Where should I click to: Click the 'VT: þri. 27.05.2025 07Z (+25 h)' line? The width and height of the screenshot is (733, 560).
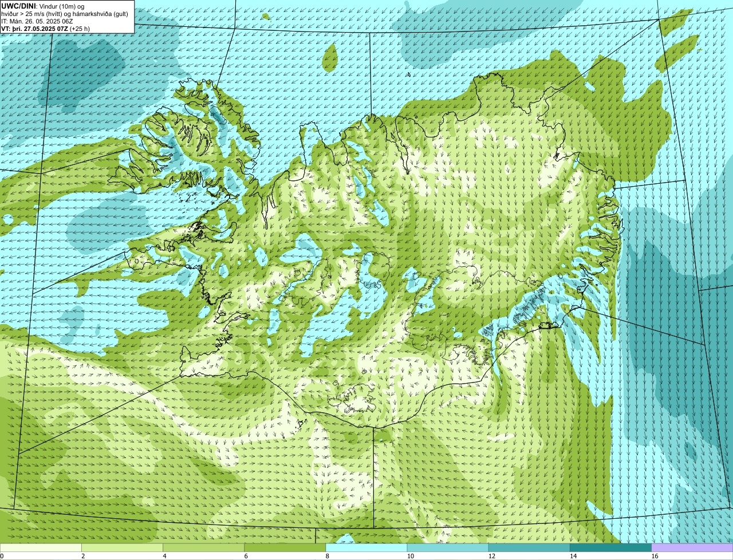click(46, 29)
